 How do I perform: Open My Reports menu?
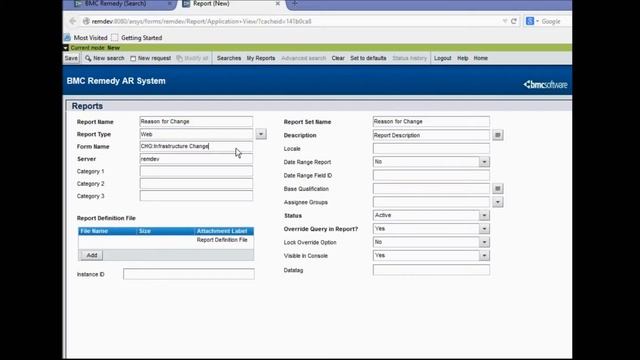coord(261,58)
